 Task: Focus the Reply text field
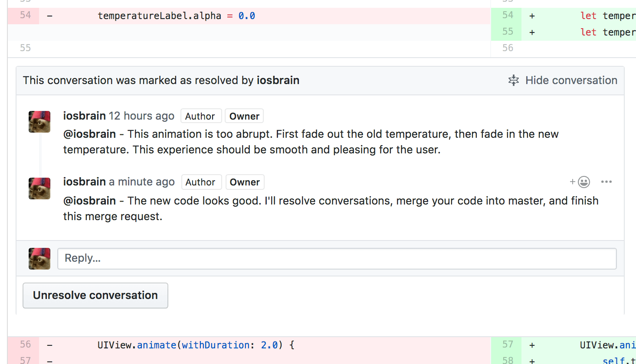click(x=337, y=259)
